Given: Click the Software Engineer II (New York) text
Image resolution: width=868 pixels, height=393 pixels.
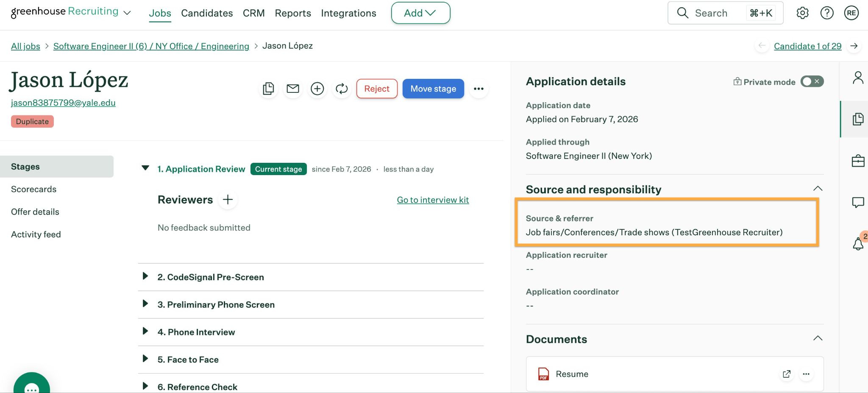Looking at the screenshot, I should (589, 156).
